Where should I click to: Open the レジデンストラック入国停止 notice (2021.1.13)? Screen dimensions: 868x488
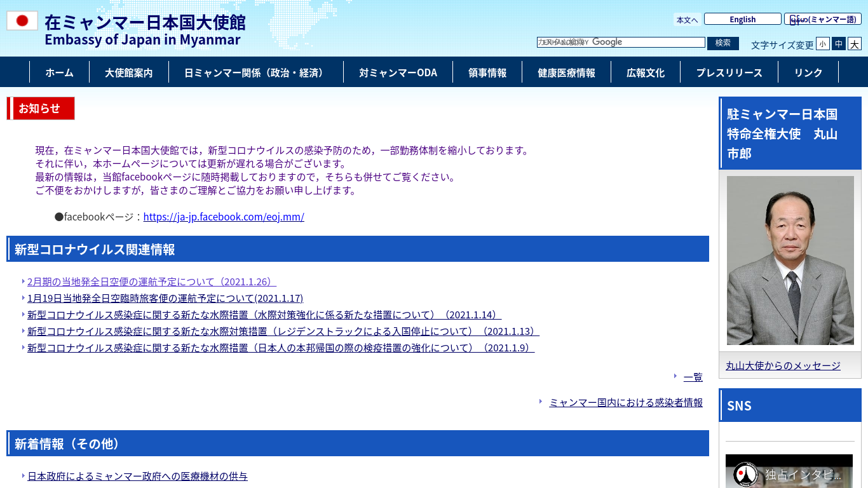pyautogui.click(x=283, y=331)
